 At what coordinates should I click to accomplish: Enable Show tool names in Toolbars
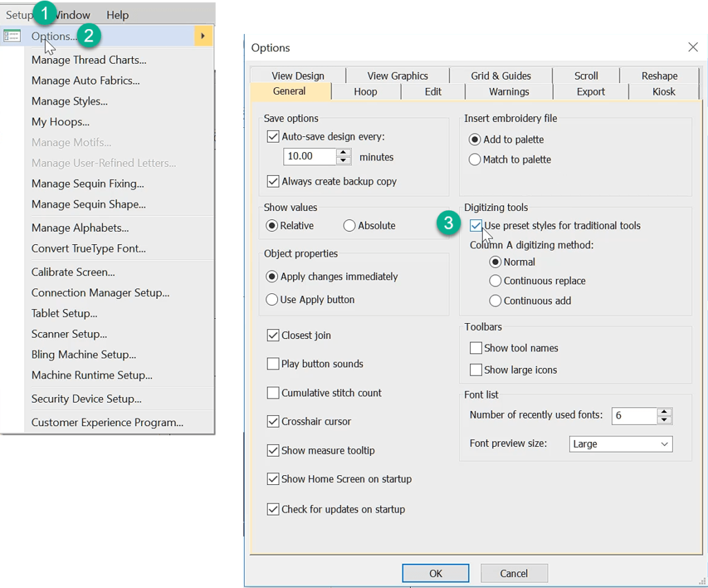(x=475, y=348)
